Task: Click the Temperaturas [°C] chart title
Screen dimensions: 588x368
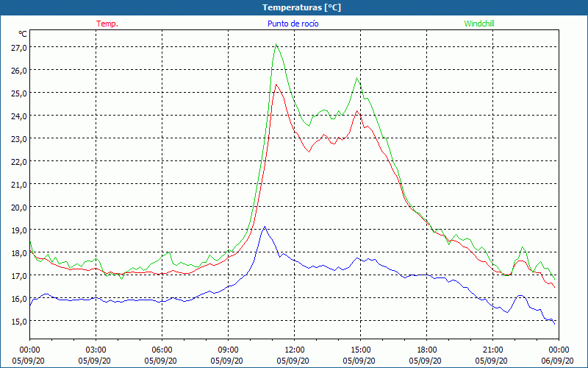Action: point(301,7)
